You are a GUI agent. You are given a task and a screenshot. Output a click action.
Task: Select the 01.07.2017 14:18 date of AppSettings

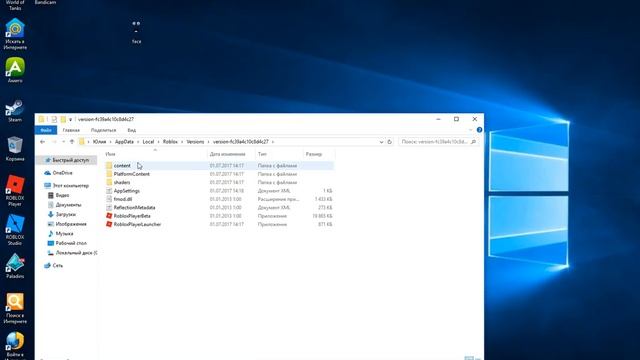pos(227,191)
